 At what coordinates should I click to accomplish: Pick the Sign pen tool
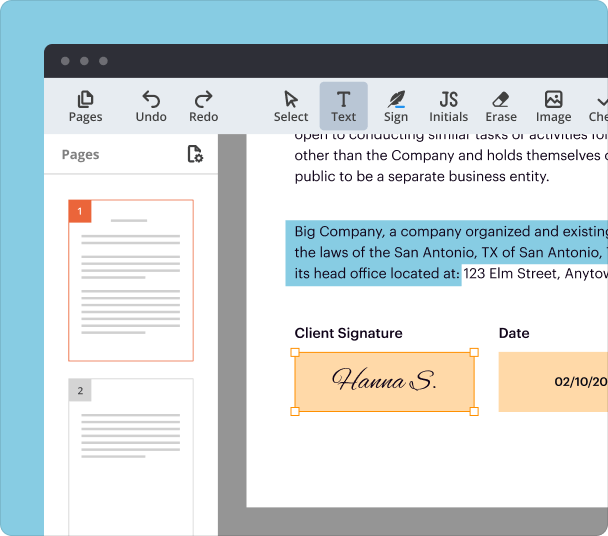396,106
